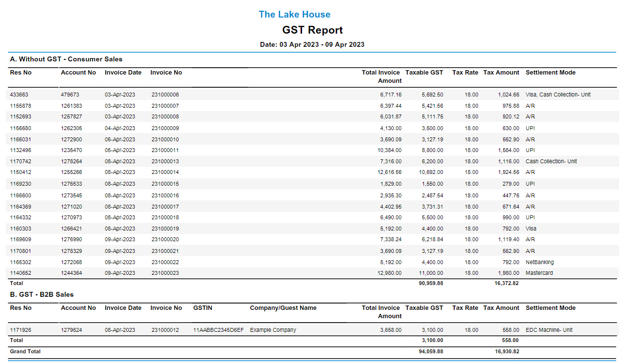623x364 pixels.
Task: Click the UPI settlement mode on invoice 231000009
Action: point(528,128)
